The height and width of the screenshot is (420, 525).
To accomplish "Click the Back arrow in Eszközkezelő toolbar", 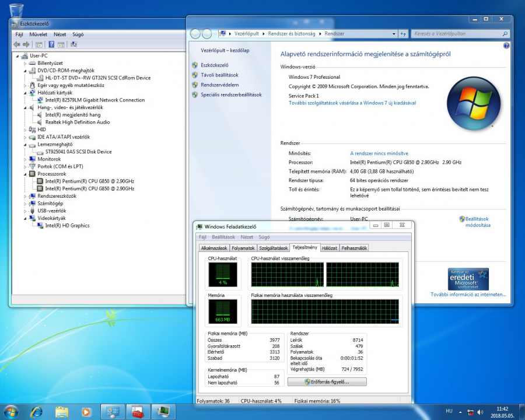I will pyautogui.click(x=17, y=44).
